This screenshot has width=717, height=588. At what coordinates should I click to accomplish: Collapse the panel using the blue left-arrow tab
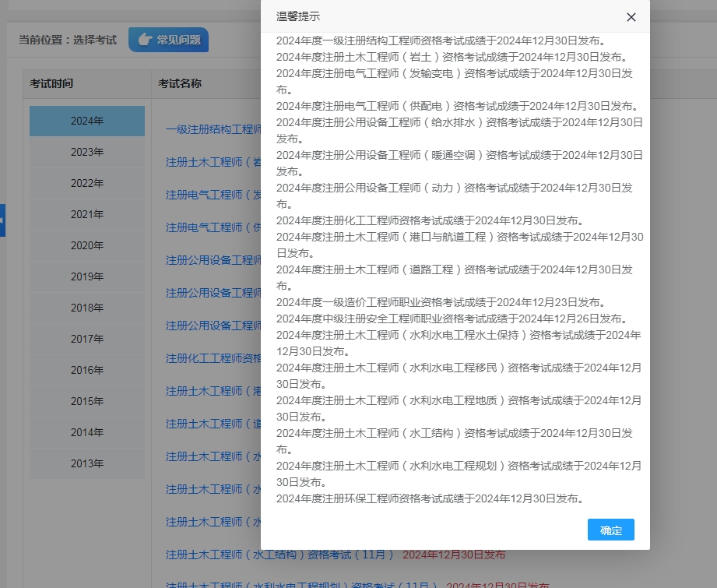tap(3, 220)
